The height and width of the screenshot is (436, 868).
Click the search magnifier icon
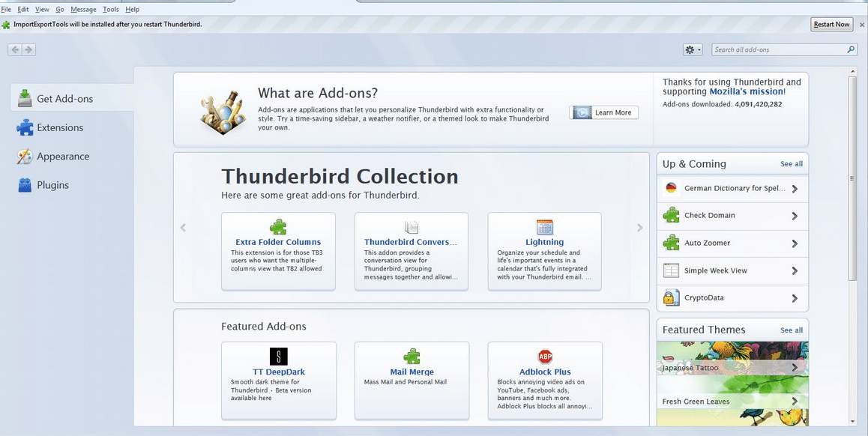coord(851,49)
